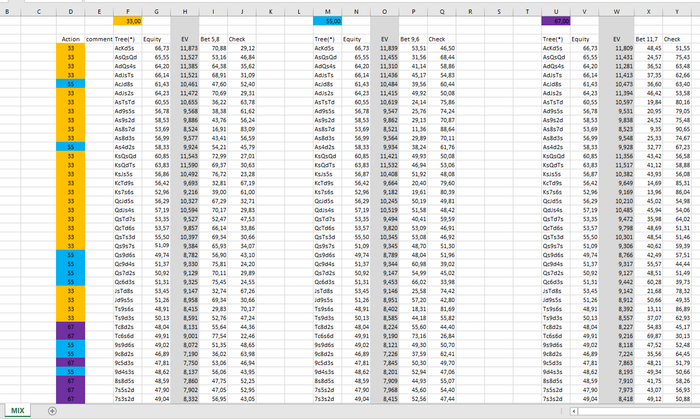Click the Bet 5,8 header cell
This screenshot has width=700, height=419.
point(213,39)
